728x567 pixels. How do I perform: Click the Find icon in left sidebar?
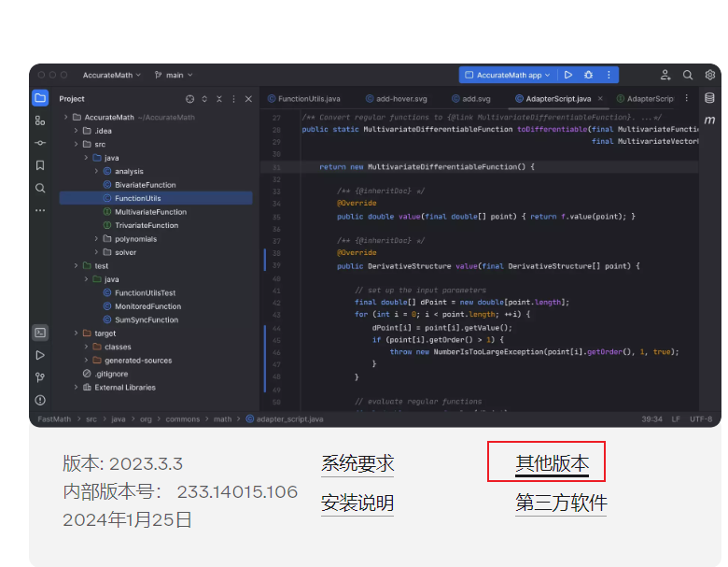pos(40,188)
